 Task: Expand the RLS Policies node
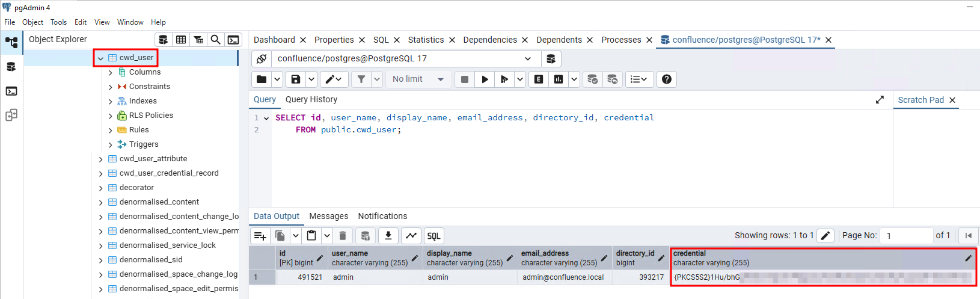pyautogui.click(x=111, y=116)
